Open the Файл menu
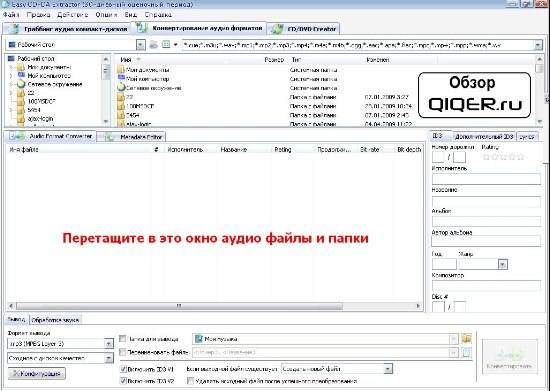 pyautogui.click(x=11, y=15)
